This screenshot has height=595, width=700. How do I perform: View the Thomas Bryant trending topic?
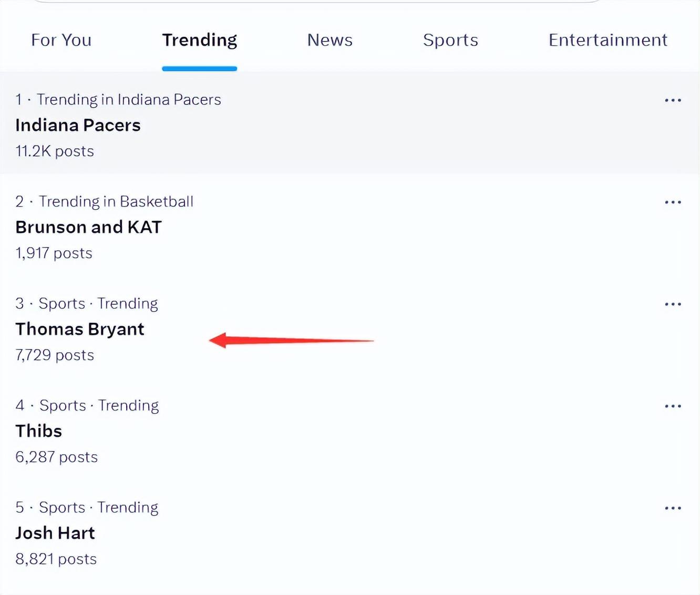click(80, 329)
